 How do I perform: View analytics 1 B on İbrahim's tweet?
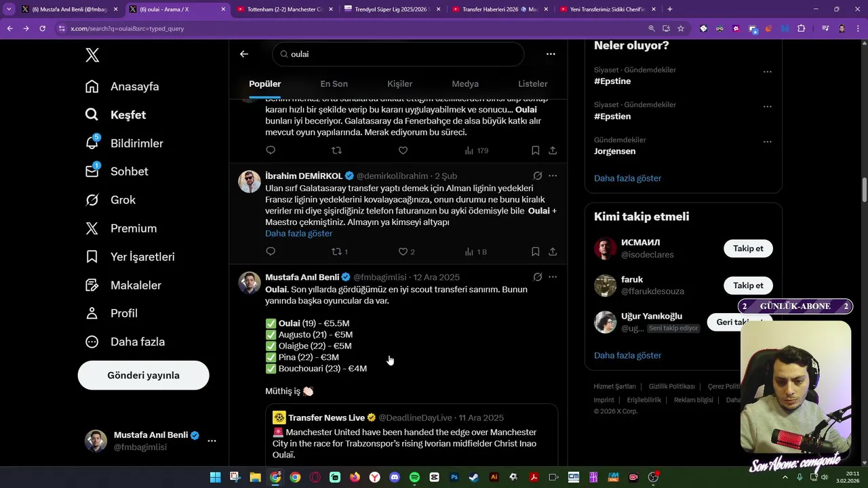click(475, 251)
